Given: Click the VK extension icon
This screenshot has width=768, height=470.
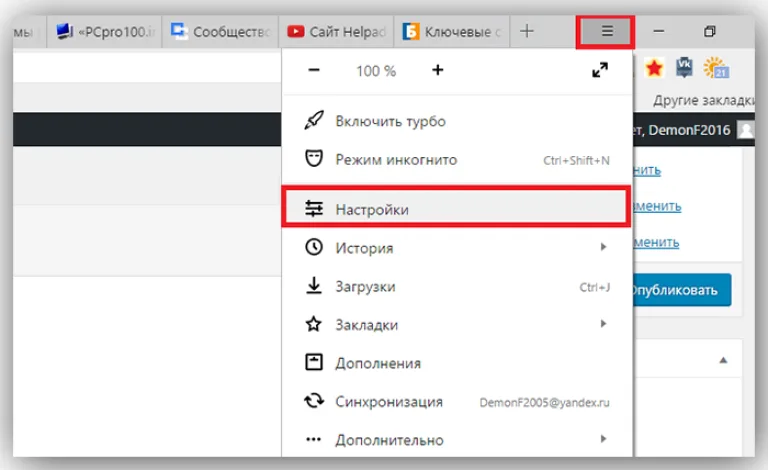Looking at the screenshot, I should coord(684,67).
